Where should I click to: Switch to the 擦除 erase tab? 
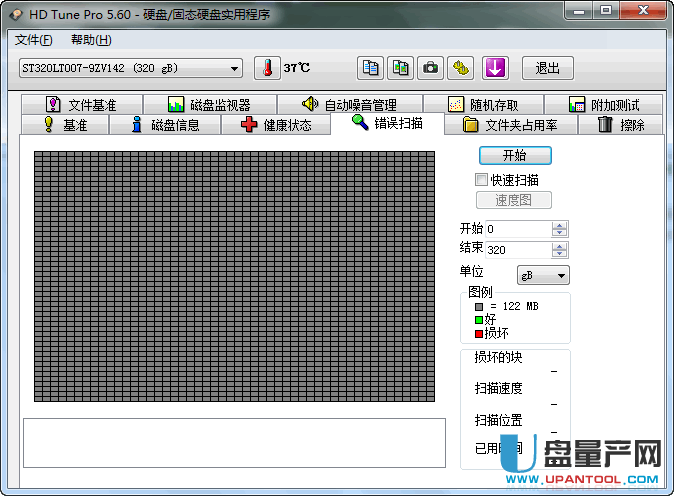620,125
